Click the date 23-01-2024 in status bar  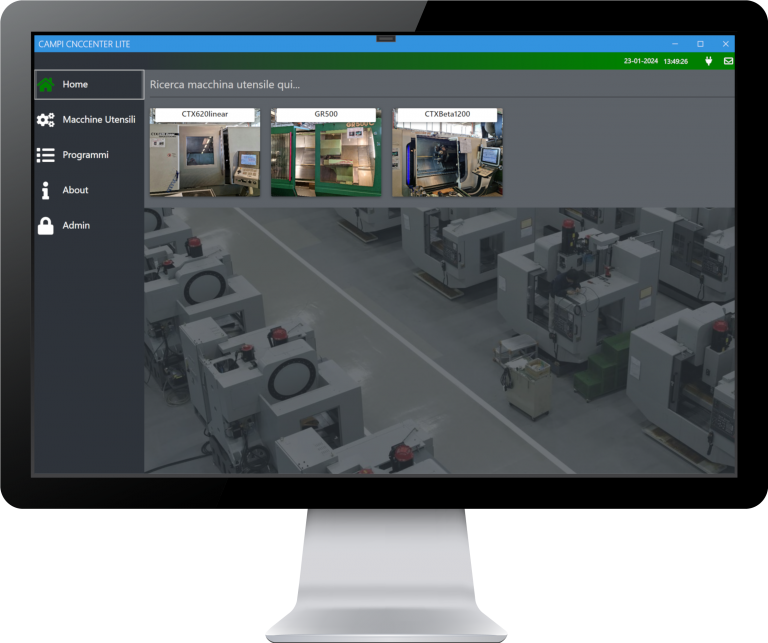click(641, 61)
